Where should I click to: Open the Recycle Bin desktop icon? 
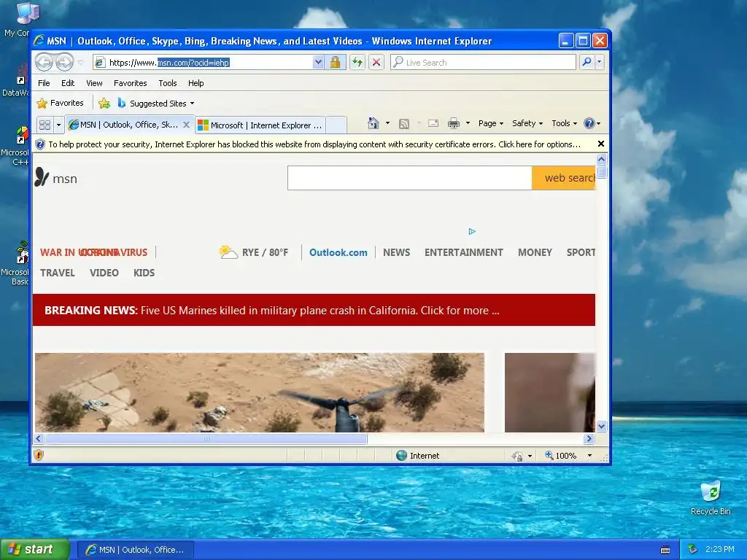(x=711, y=497)
